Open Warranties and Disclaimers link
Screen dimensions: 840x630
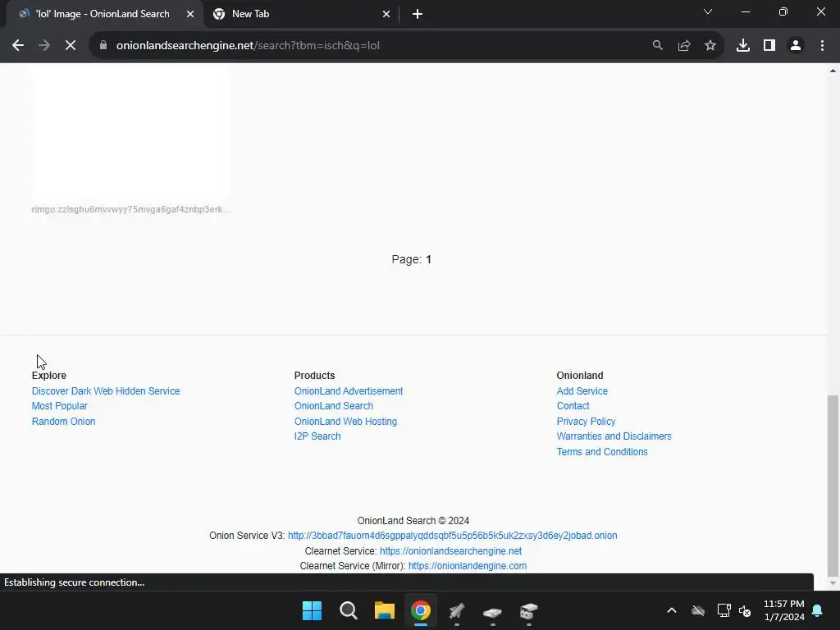point(614,436)
